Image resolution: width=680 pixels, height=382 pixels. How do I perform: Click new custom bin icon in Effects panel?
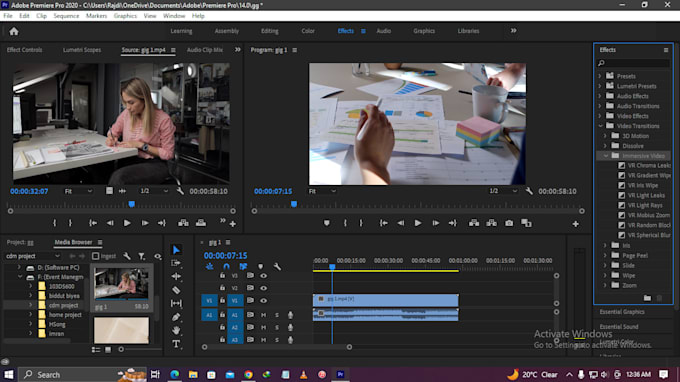pos(647,298)
